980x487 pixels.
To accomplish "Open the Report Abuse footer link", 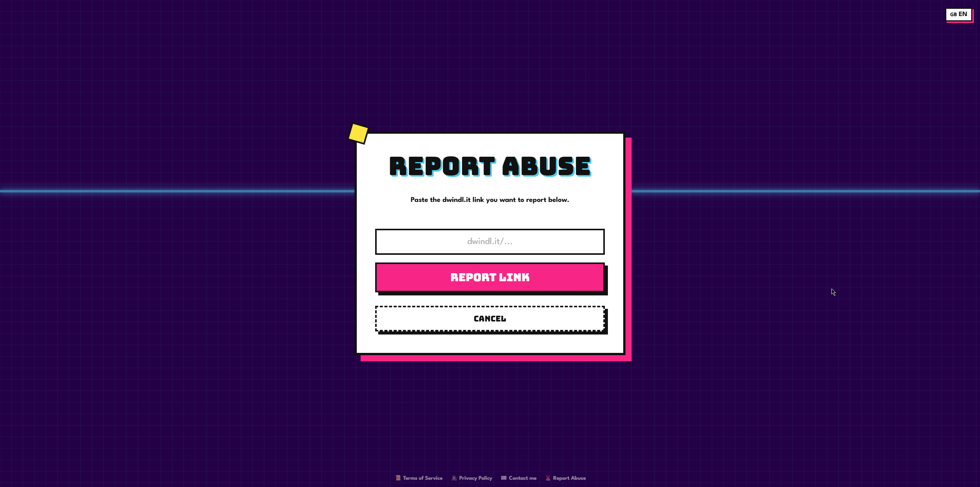I will click(x=565, y=478).
